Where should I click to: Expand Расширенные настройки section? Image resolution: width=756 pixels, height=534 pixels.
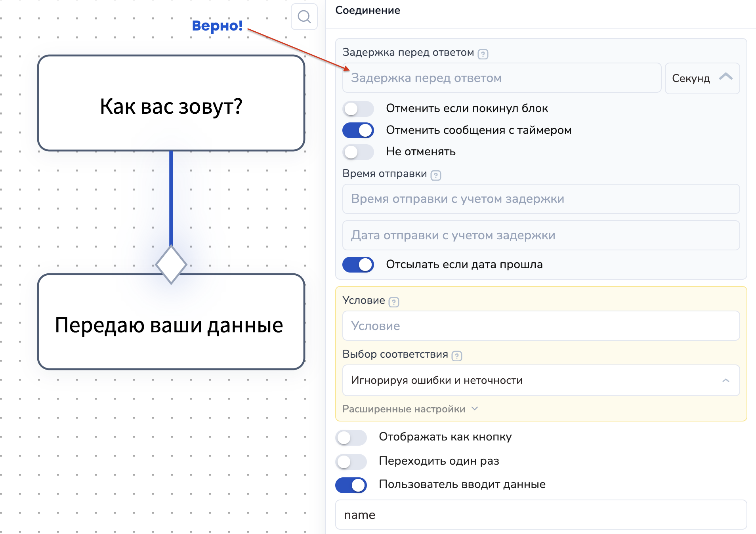[410, 409]
